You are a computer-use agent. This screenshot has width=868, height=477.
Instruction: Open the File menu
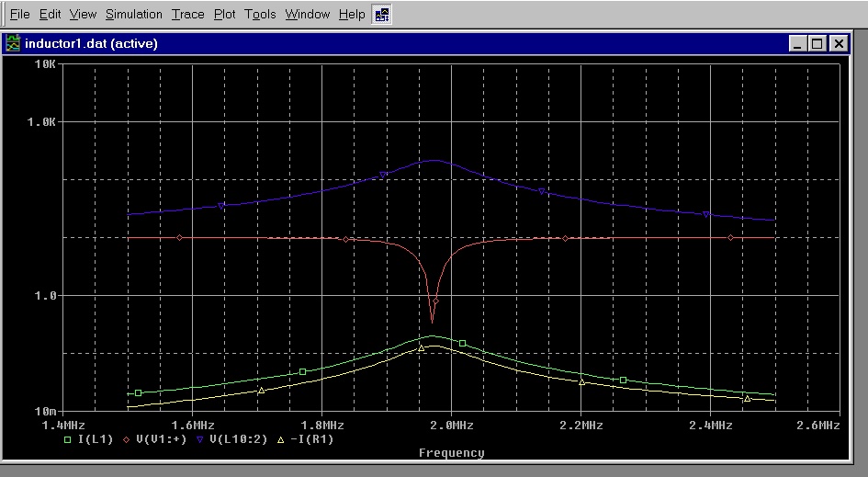(x=19, y=15)
